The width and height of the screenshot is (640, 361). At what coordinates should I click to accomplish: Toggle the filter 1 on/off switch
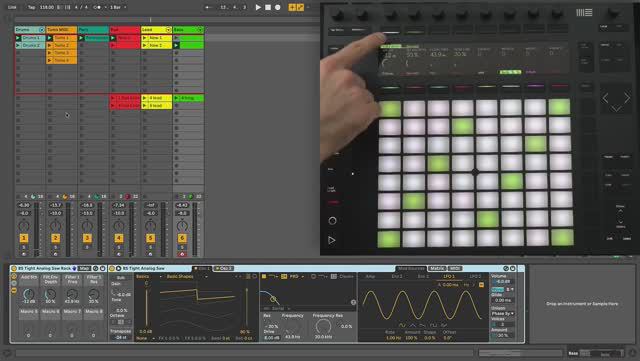click(264, 276)
